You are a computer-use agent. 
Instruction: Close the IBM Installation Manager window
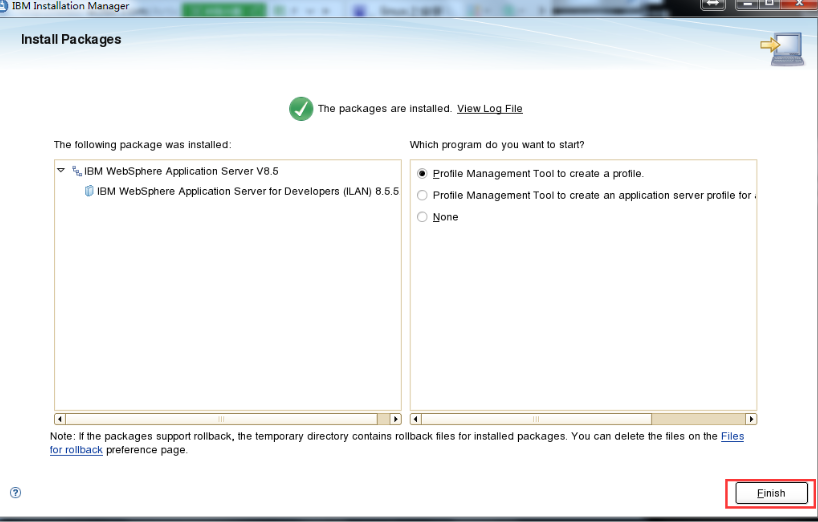tap(799, 4)
